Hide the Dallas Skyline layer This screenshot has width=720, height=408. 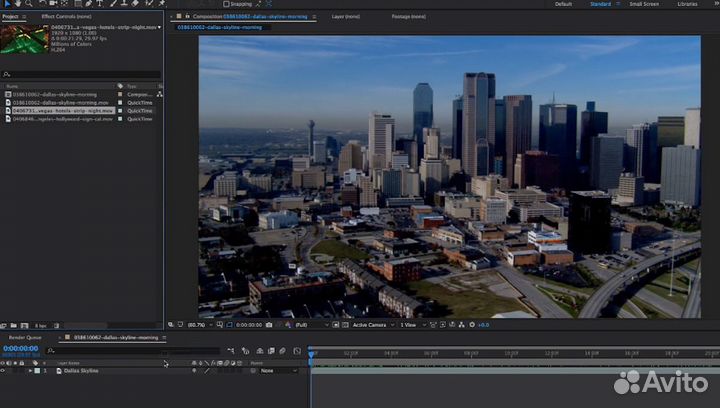(3, 371)
